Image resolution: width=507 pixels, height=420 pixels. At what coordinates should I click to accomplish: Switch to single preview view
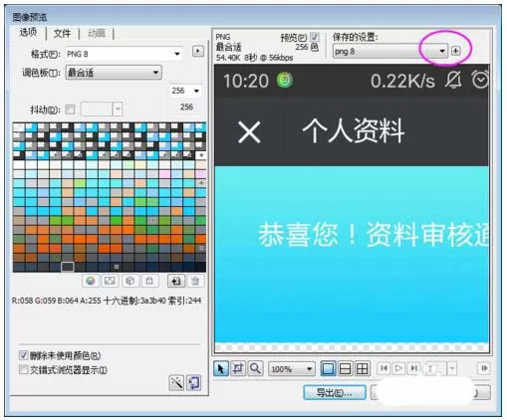[x=328, y=368]
